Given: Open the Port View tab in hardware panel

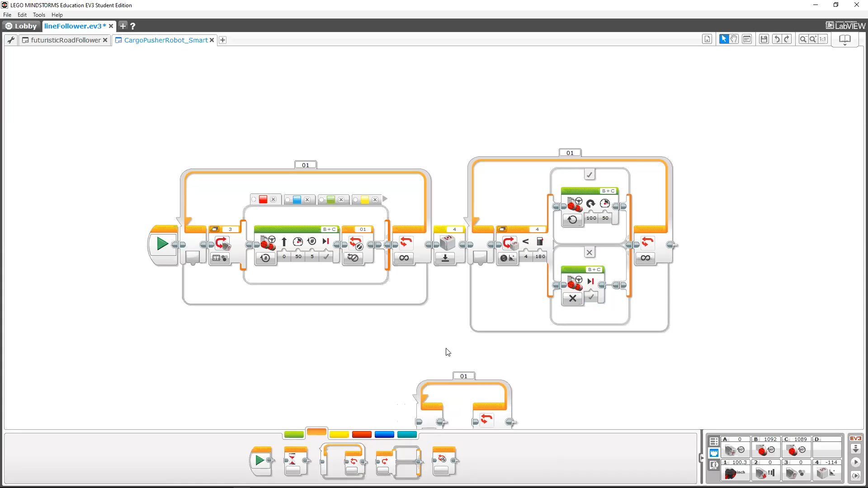Looking at the screenshot, I should 714,453.
